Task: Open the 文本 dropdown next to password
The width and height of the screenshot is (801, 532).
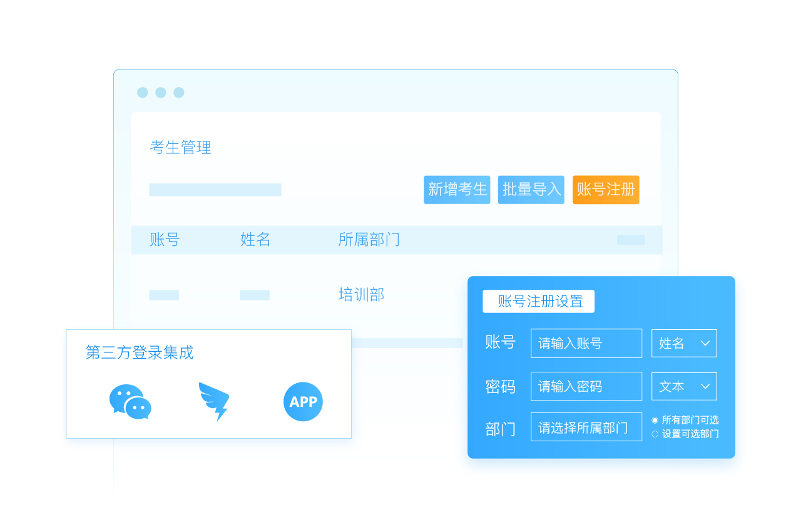Action: [684, 386]
